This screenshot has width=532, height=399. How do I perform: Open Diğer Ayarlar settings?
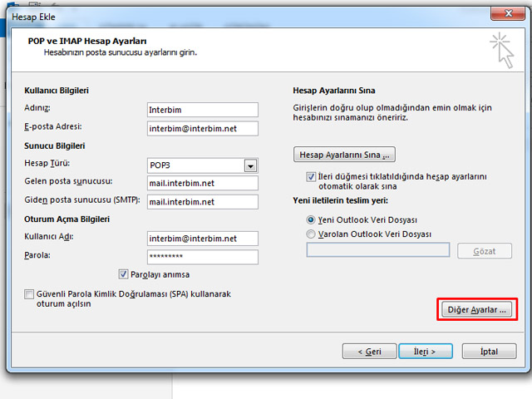pos(476,310)
